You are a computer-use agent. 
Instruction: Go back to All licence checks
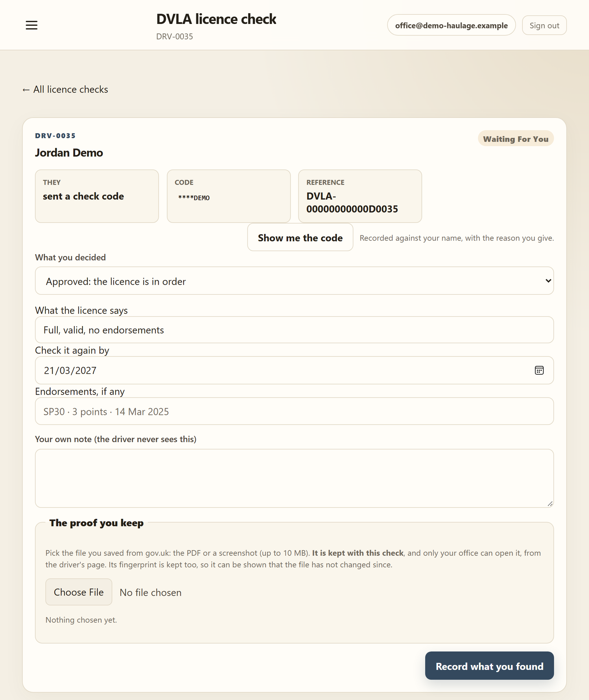click(x=65, y=90)
